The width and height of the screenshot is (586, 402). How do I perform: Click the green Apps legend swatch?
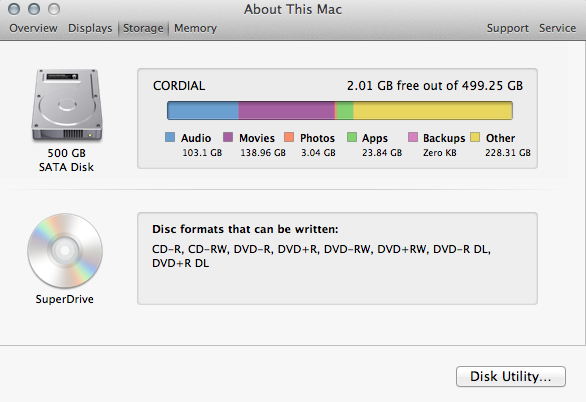[x=352, y=137]
